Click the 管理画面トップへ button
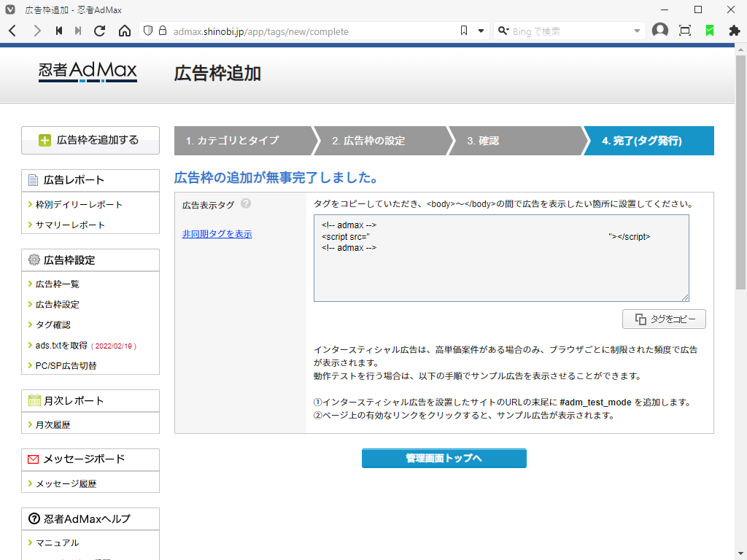 (x=444, y=458)
